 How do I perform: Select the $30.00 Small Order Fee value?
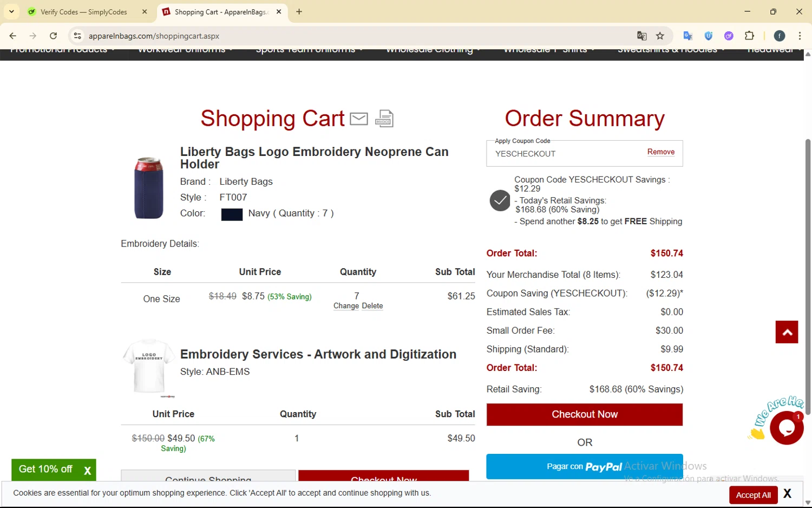pyautogui.click(x=669, y=330)
